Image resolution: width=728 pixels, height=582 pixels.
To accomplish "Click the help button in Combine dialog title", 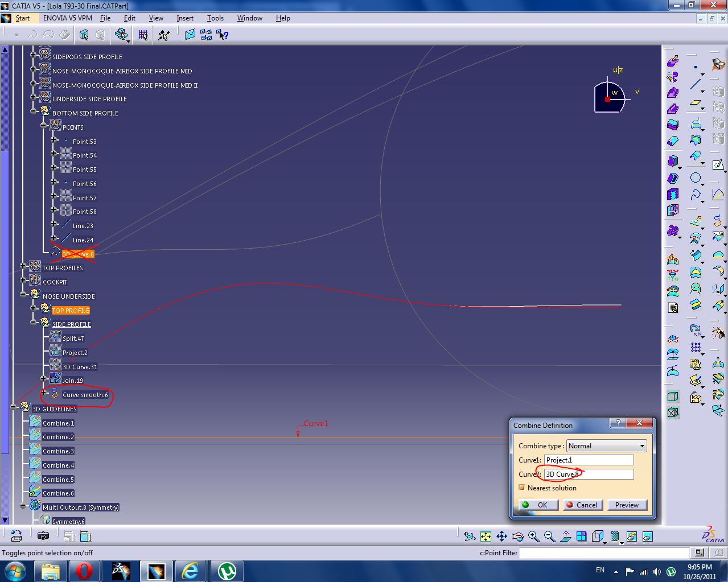I will point(618,423).
